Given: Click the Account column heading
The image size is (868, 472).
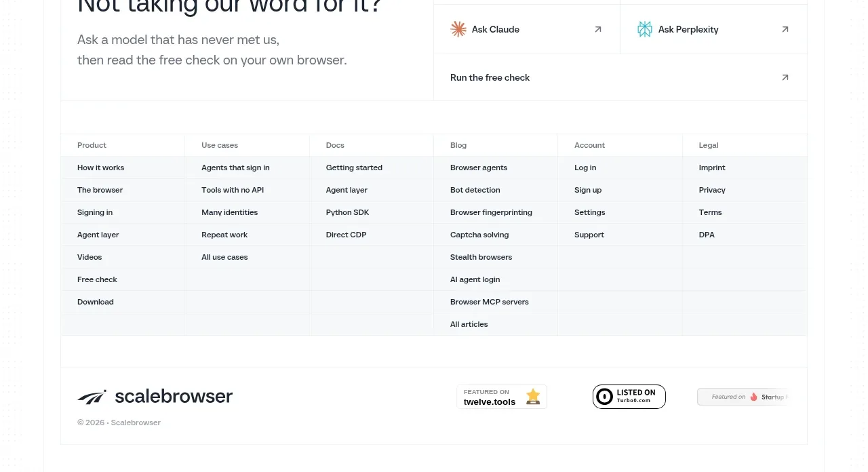Looking at the screenshot, I should click(590, 145).
